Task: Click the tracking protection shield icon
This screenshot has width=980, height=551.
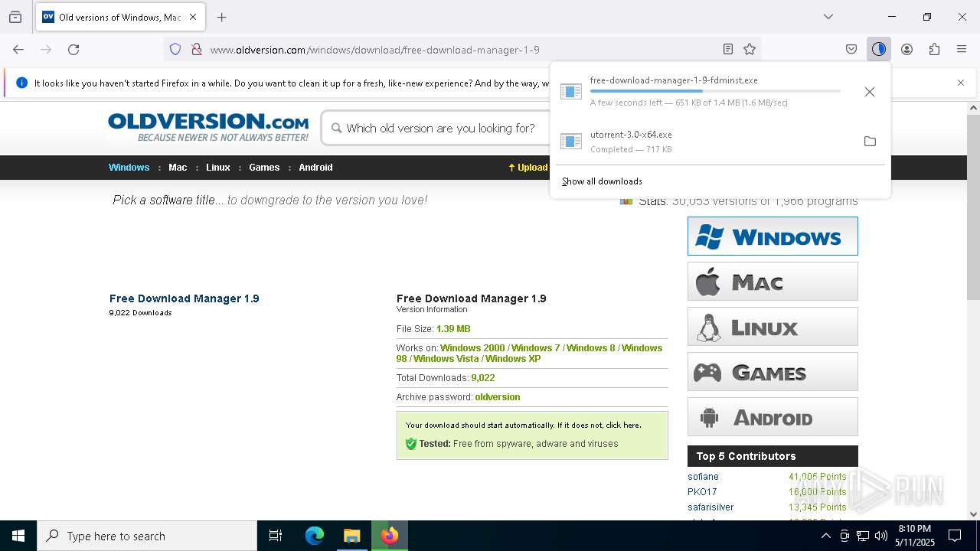Action: tap(175, 49)
